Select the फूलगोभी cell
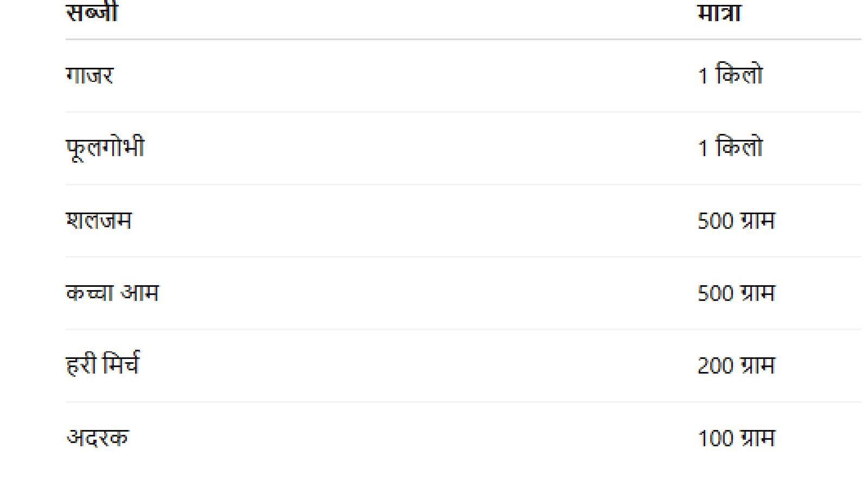868x488 pixels. [105, 148]
